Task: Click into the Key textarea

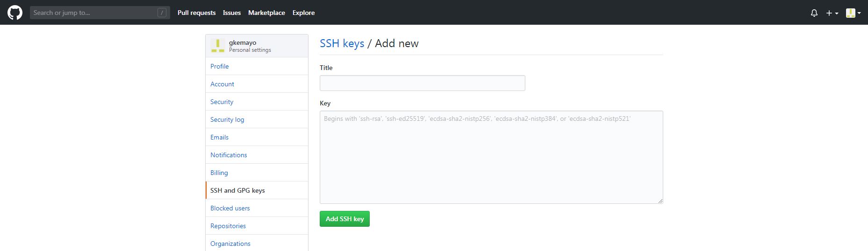Action: coord(491,157)
